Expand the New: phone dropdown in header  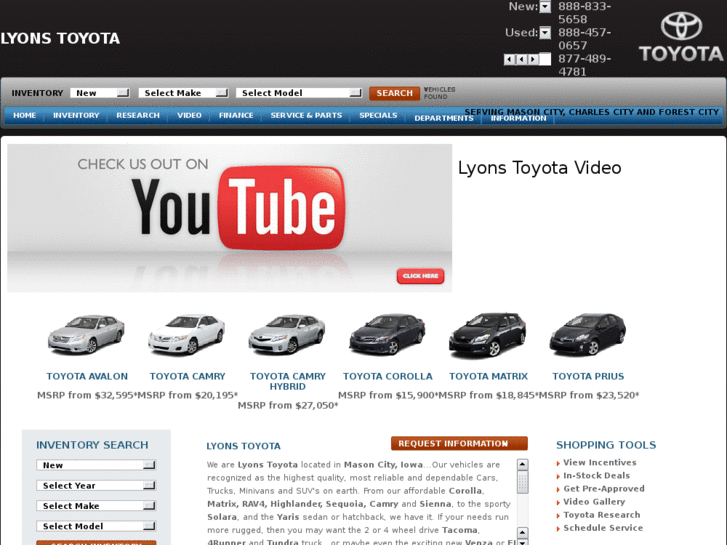coord(545,7)
